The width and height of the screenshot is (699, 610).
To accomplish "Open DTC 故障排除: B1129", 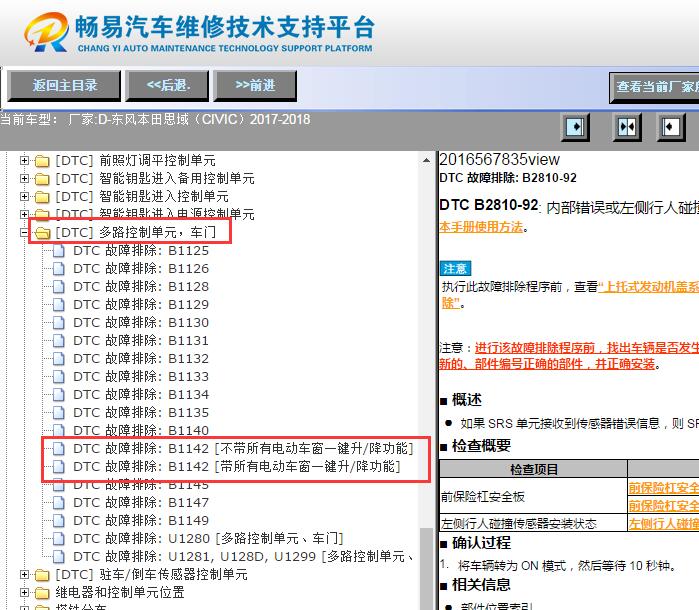I will pyautogui.click(x=141, y=305).
